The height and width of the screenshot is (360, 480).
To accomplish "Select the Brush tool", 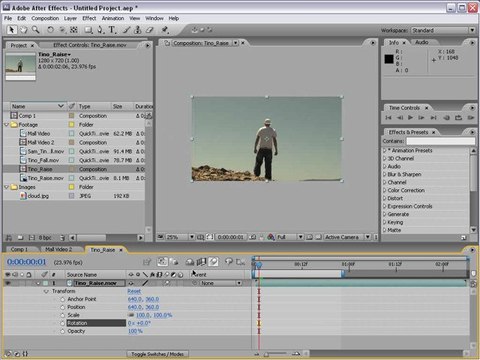I will [x=126, y=30].
